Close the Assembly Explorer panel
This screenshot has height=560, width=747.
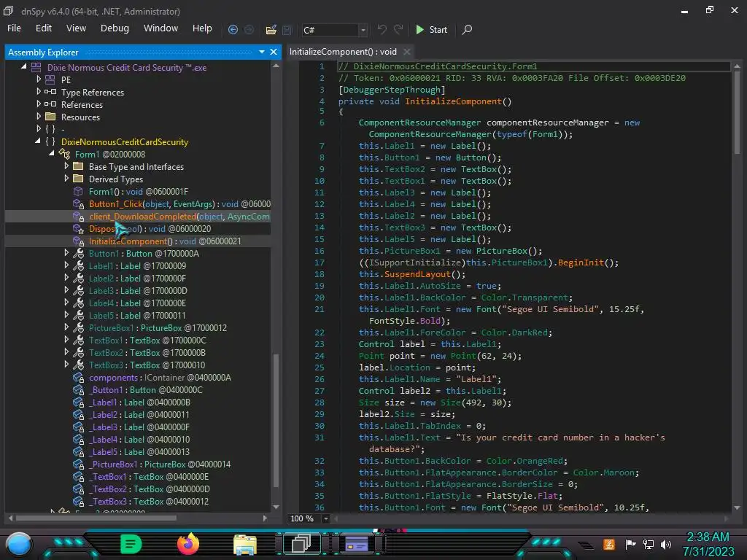(x=274, y=52)
